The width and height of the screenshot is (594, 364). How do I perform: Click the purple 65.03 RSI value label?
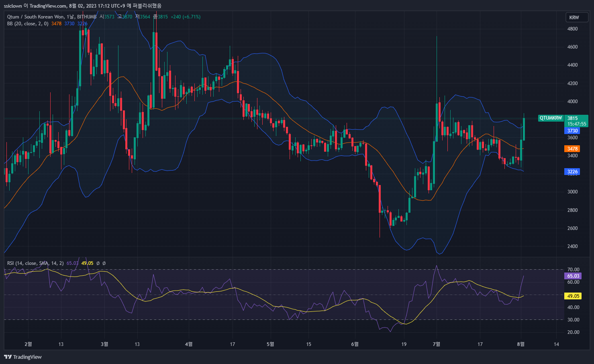pyautogui.click(x=573, y=276)
